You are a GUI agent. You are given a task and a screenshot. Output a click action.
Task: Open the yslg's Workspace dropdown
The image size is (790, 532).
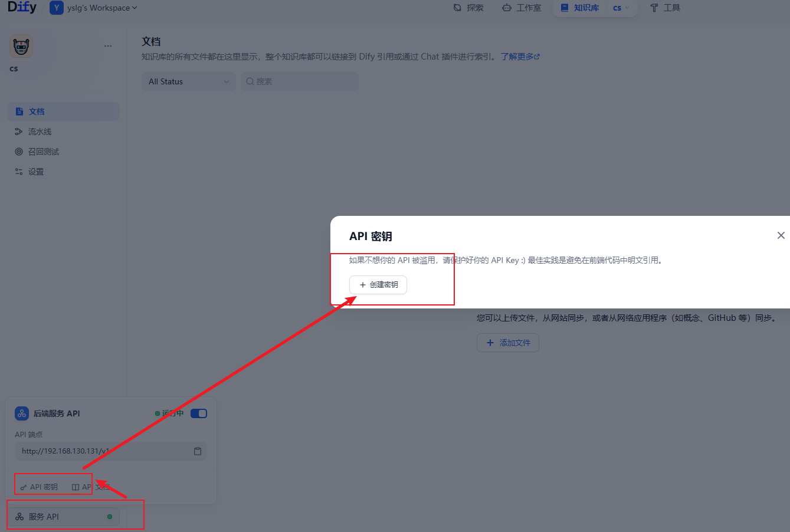pyautogui.click(x=94, y=8)
